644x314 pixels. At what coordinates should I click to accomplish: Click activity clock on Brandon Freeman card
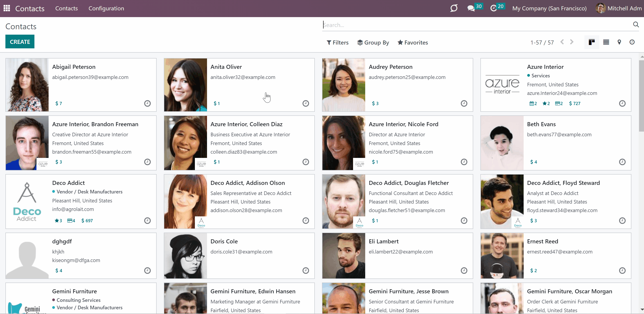click(148, 162)
